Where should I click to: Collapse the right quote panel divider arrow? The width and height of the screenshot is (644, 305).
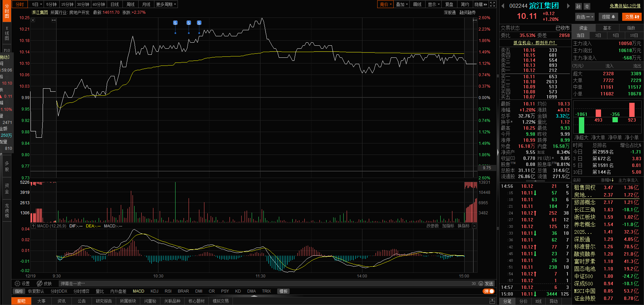point(498,152)
